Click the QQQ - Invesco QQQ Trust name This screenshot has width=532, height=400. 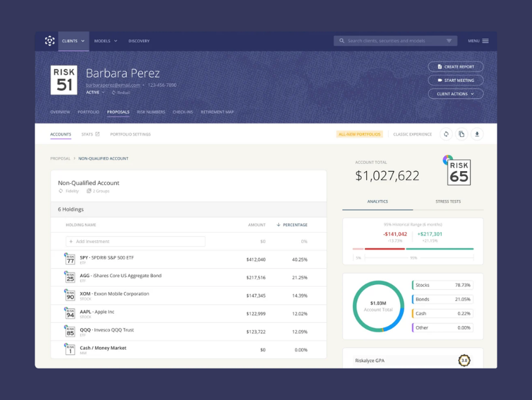107,330
